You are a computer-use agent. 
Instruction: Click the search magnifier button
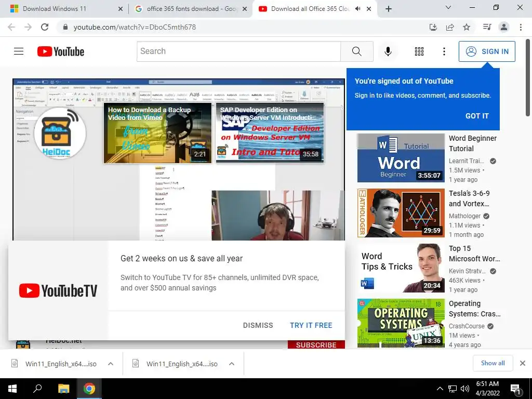tap(356, 51)
